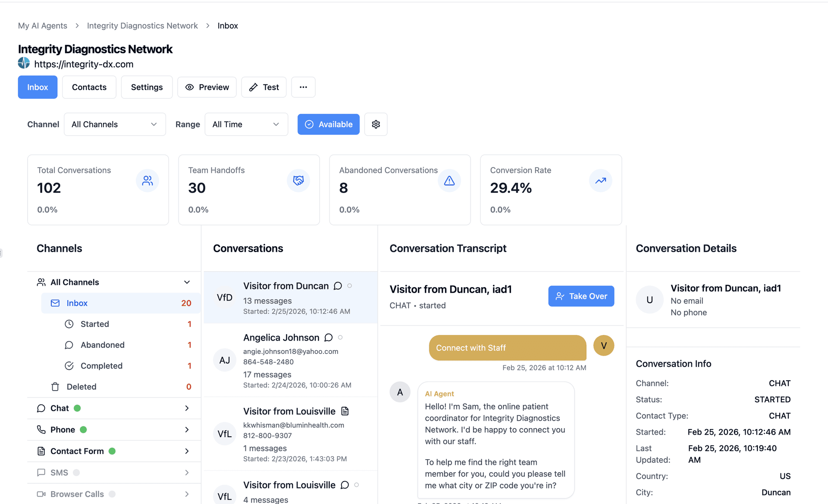Select the Started filter in channels
Screen dimensions: 828x504
128,324
